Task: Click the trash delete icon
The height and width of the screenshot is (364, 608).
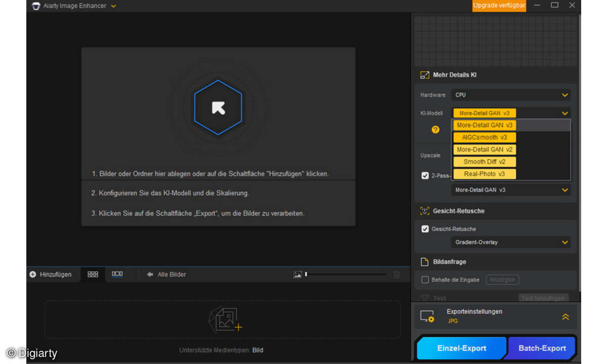Action: [396, 274]
